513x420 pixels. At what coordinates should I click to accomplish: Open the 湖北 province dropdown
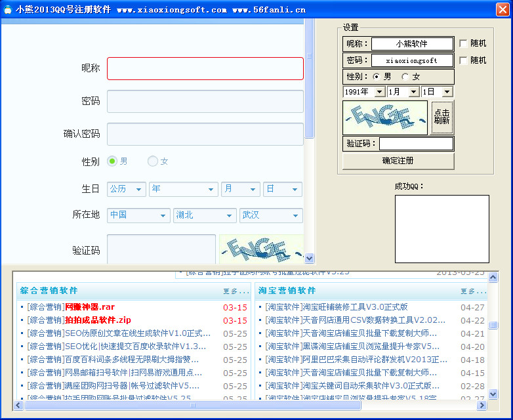pyautogui.click(x=205, y=215)
